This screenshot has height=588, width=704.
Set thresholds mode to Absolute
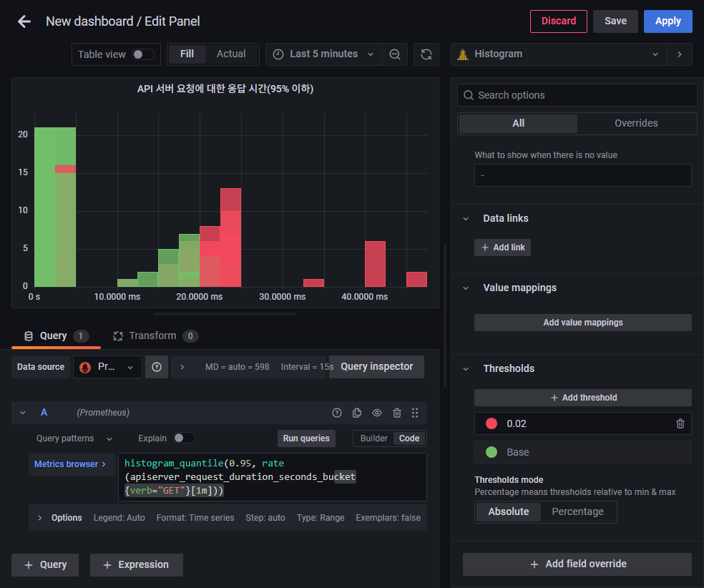pos(508,511)
